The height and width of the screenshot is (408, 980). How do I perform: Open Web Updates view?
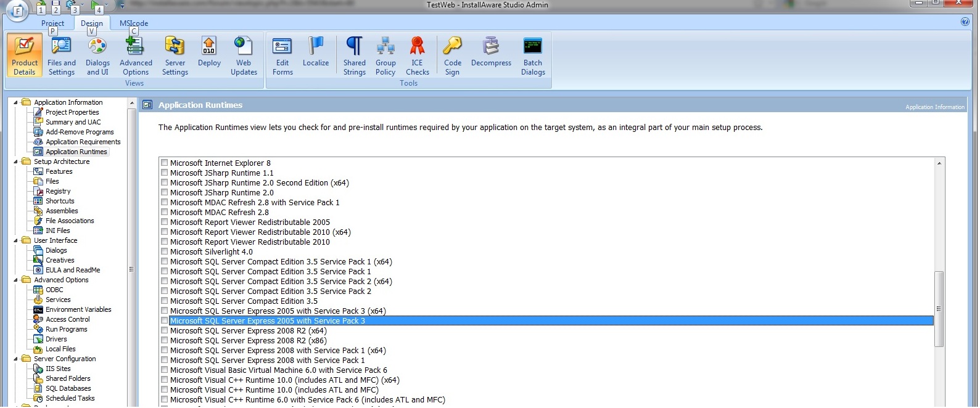(244, 55)
